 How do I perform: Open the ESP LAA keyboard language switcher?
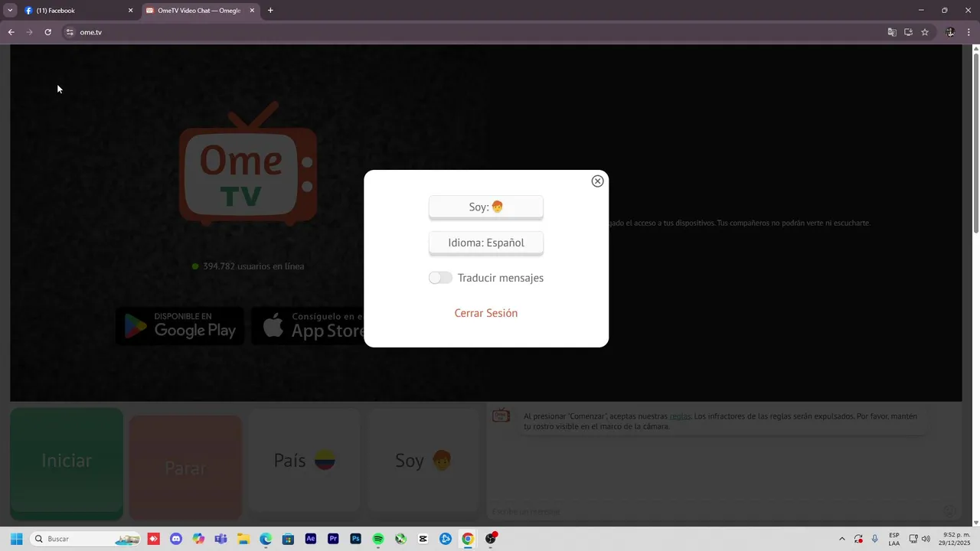point(894,539)
